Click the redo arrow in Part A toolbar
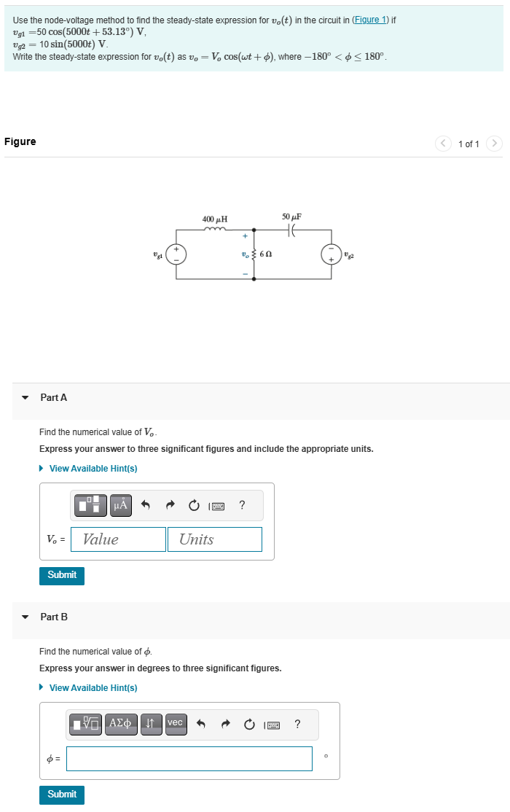 (170, 504)
